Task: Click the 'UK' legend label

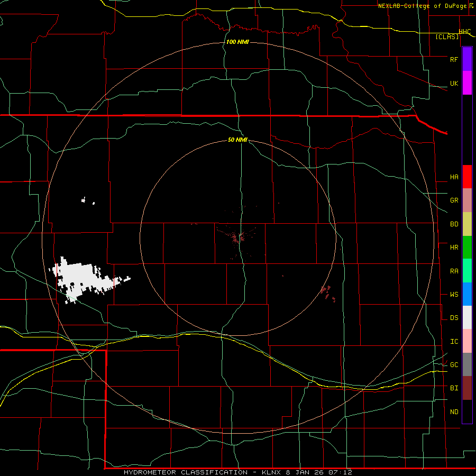Action: coord(454,83)
